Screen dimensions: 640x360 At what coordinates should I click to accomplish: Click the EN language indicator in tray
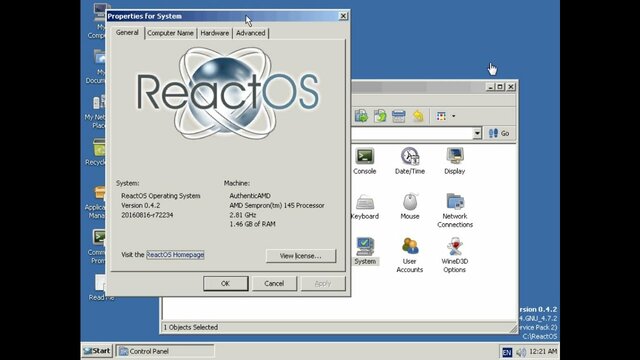507,352
